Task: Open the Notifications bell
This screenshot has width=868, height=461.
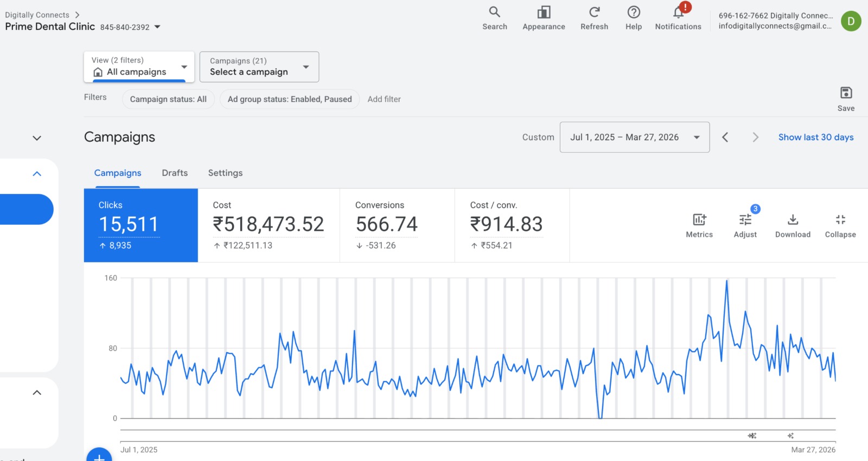Action: (678, 18)
